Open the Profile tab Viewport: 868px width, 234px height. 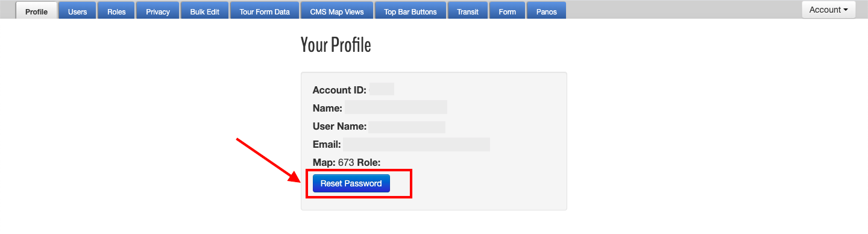coord(36,10)
